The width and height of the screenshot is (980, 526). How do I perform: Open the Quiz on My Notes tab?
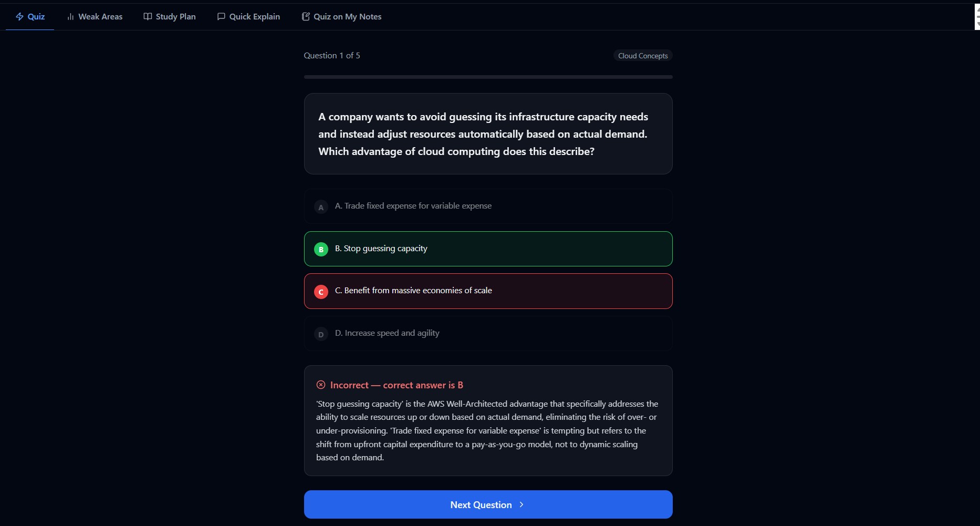[x=347, y=17]
